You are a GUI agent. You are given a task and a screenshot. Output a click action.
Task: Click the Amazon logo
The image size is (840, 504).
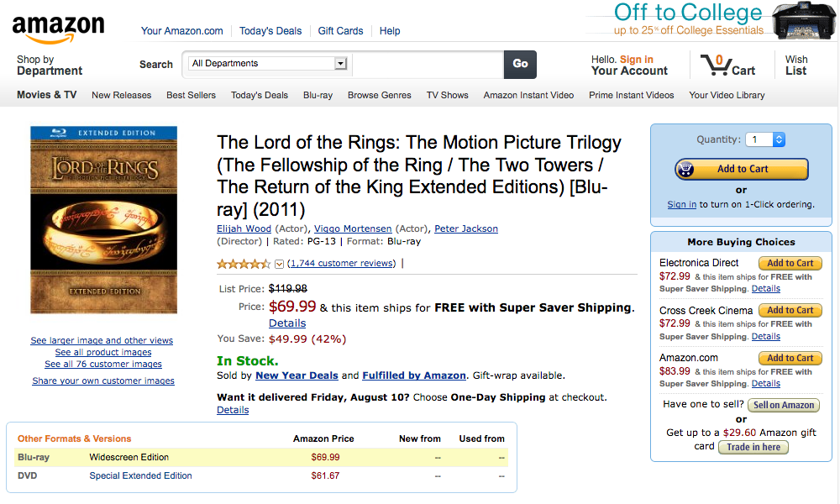pos(58,29)
